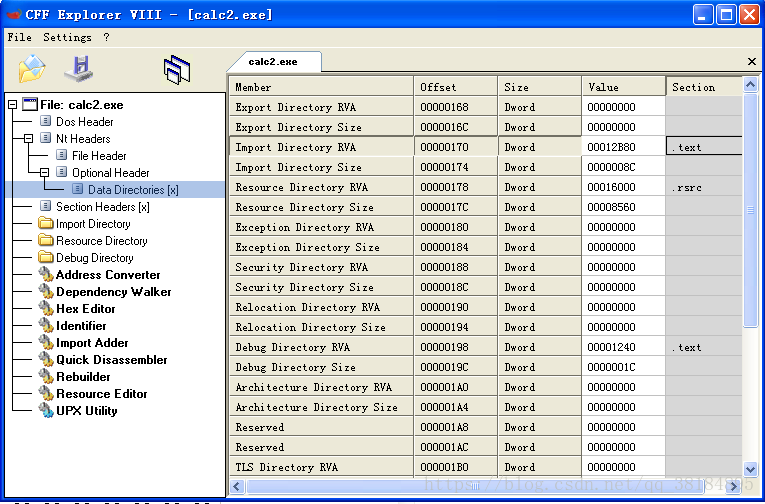This screenshot has width=765, height=504.
Task: Select the TLS Directory RVA member cell
Action: [x=321, y=467]
